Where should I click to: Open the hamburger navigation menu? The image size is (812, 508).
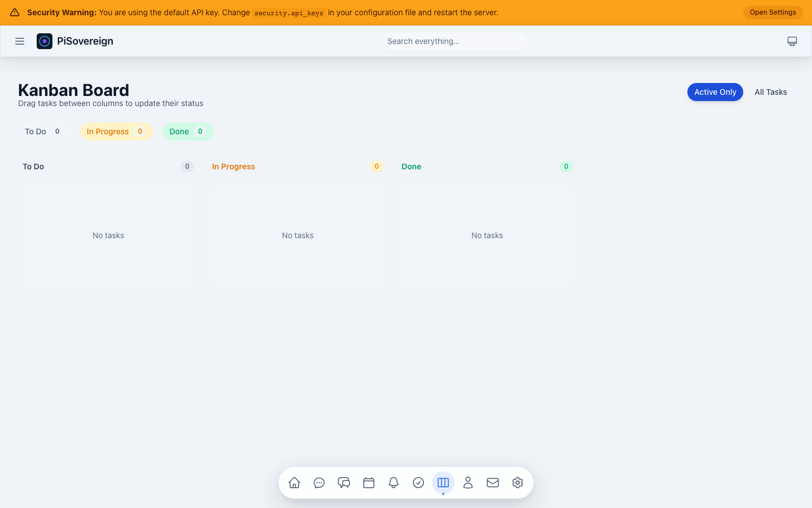click(20, 41)
